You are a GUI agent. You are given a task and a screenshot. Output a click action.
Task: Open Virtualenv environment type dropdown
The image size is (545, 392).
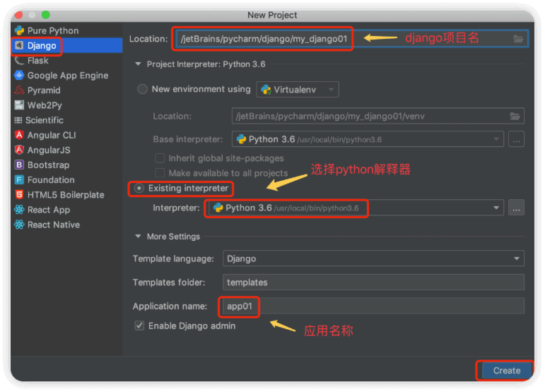[298, 90]
